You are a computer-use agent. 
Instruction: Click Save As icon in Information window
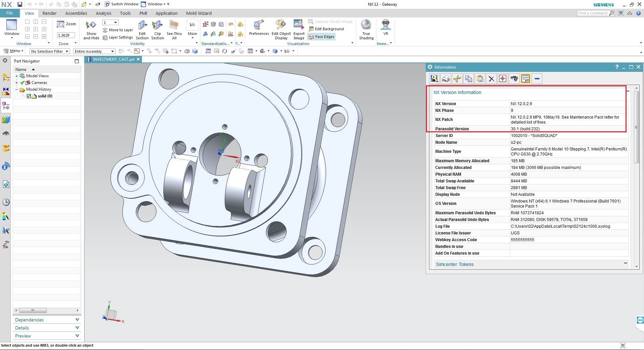434,79
